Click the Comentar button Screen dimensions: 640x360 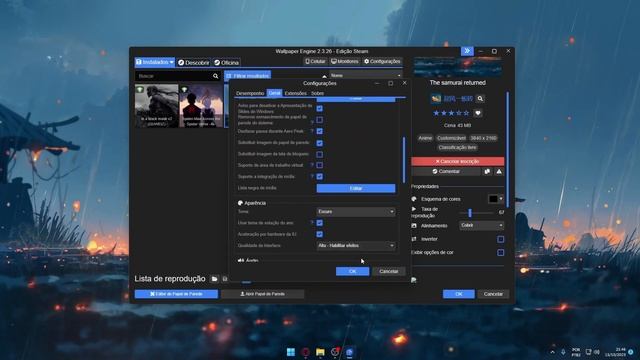coord(446,172)
